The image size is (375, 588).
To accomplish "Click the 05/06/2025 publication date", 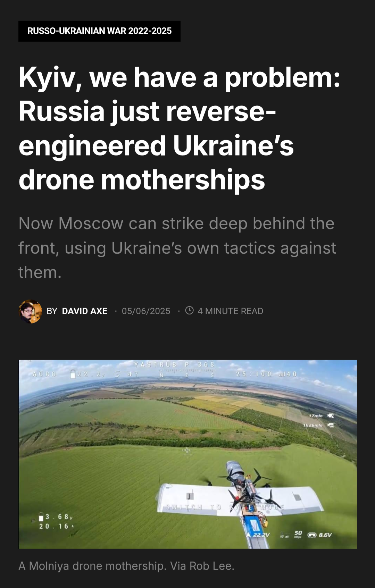I will point(146,311).
